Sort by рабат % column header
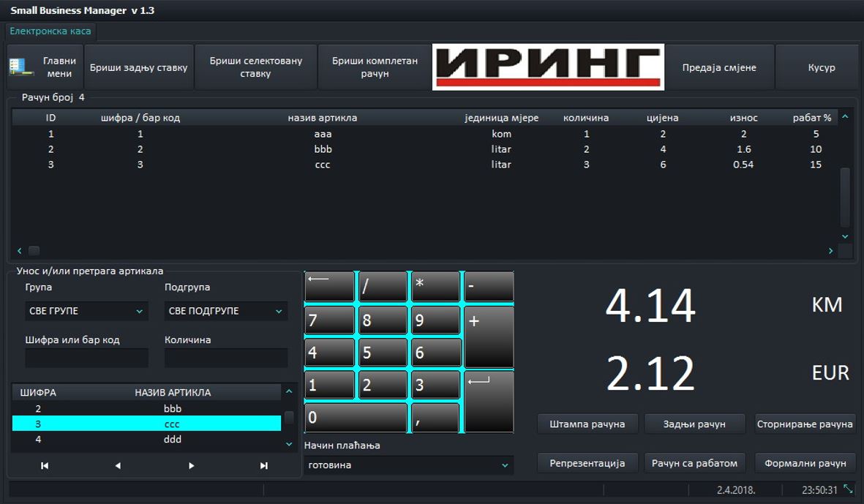 pyautogui.click(x=811, y=118)
